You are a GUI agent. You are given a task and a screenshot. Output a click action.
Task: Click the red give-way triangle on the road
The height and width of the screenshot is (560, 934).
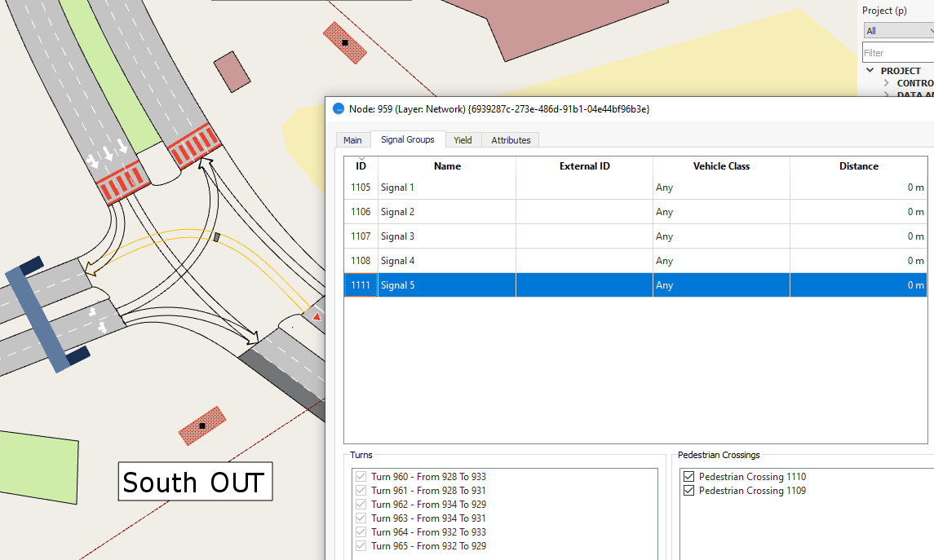pyautogui.click(x=317, y=315)
